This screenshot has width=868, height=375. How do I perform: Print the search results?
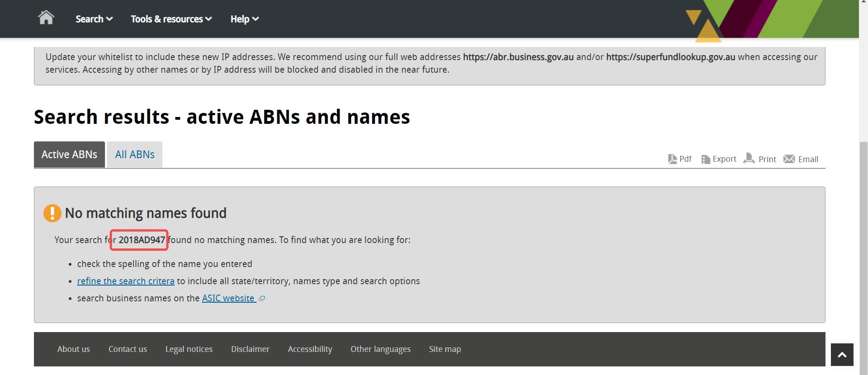[760, 159]
